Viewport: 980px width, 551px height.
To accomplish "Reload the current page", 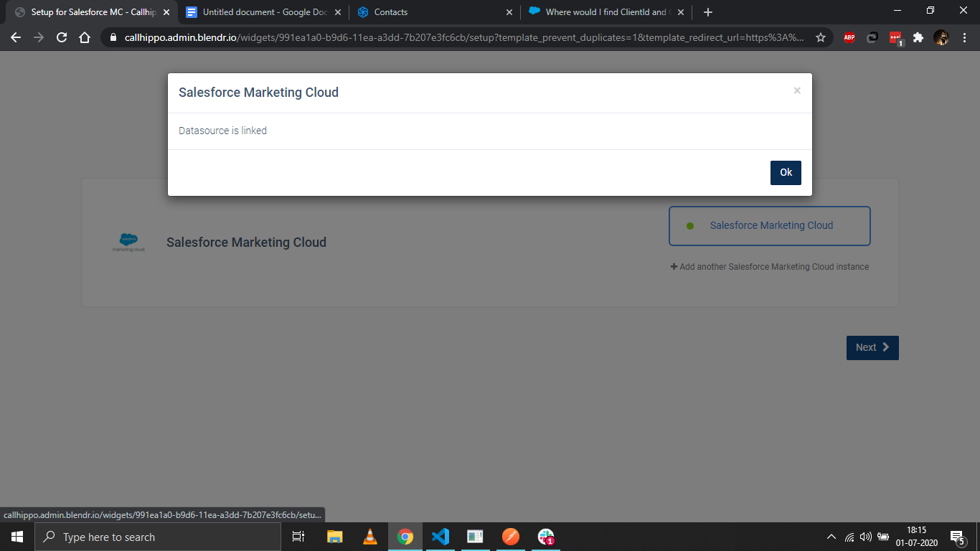I will [x=62, y=37].
